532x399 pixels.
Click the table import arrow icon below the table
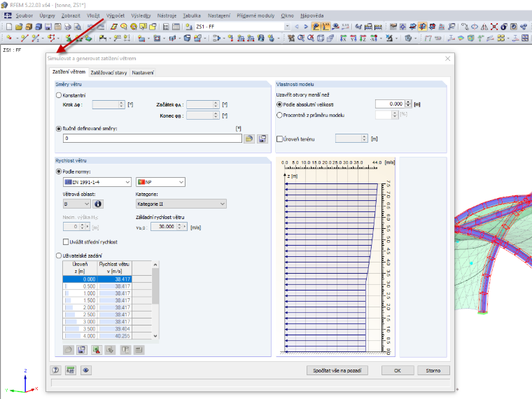[x=110, y=350]
